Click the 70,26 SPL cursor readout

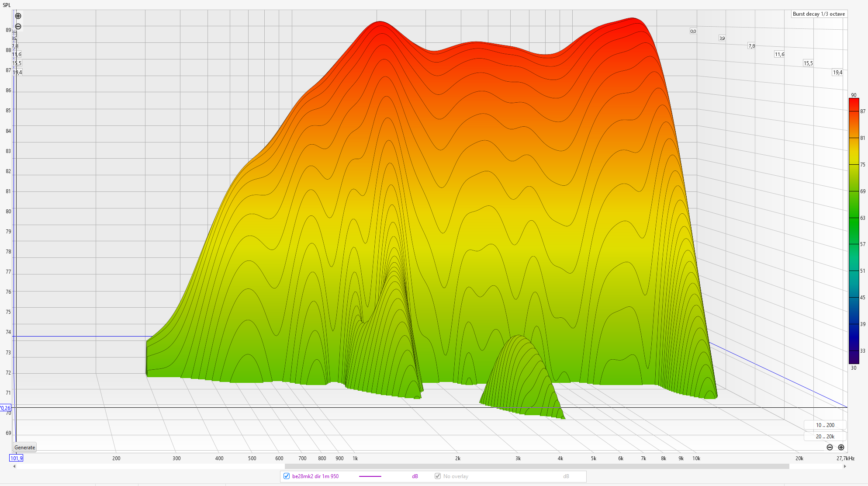[x=5, y=408]
